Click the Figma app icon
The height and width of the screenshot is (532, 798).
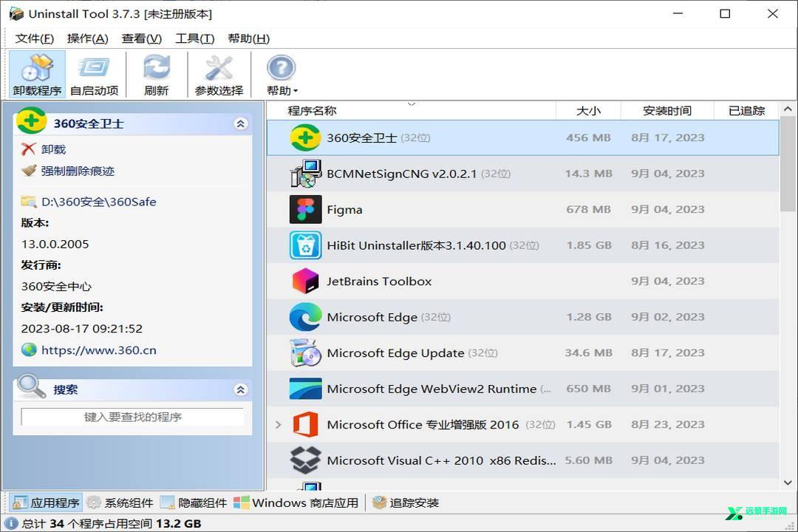[x=305, y=209]
